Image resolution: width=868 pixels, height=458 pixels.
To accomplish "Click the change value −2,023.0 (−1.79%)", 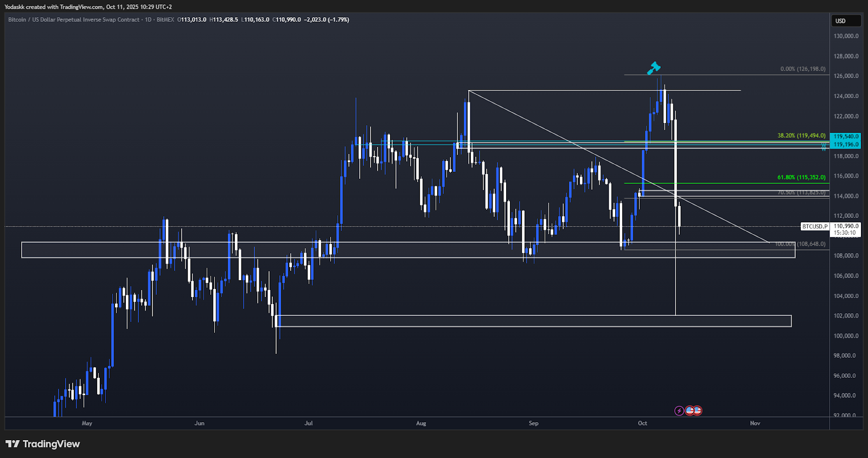I will pos(327,20).
